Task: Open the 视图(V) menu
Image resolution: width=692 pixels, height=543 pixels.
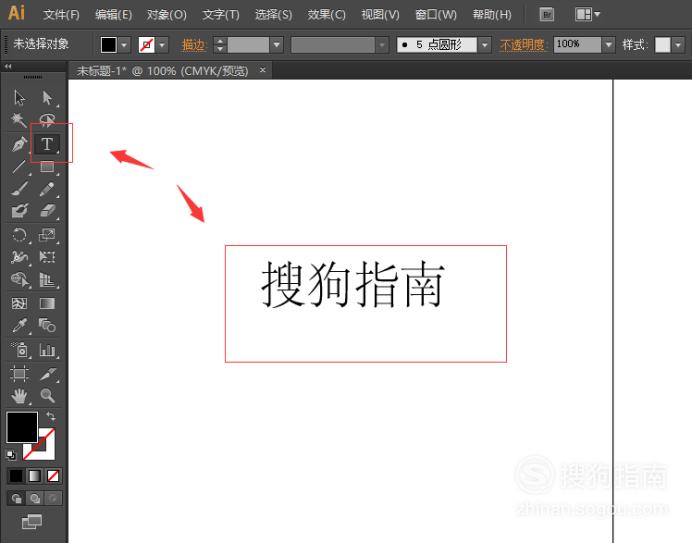Action: click(380, 15)
